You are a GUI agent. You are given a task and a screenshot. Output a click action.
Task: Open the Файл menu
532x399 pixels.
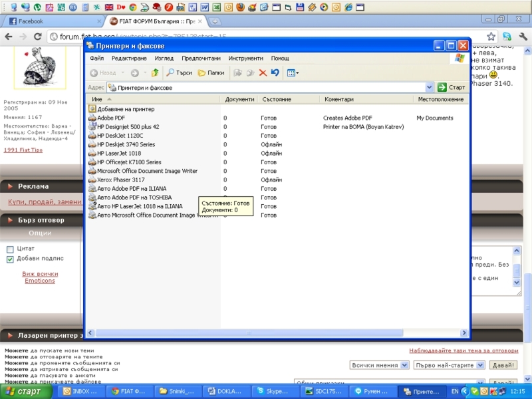pyautogui.click(x=96, y=59)
